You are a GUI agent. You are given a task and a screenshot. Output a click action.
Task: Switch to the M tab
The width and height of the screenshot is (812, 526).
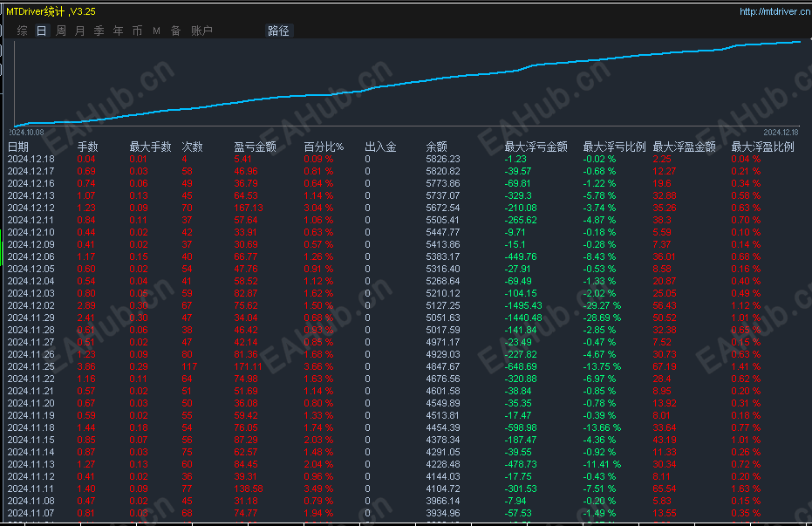tap(156, 31)
